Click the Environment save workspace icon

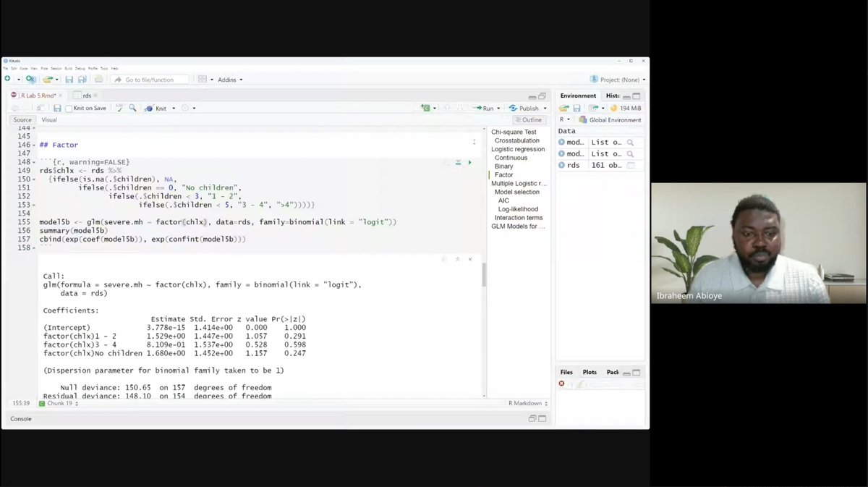576,108
